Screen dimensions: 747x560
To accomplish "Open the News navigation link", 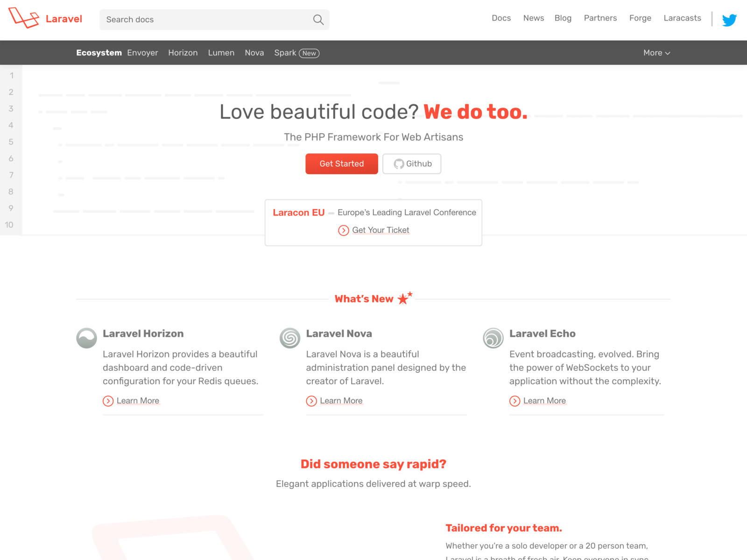I will 534,18.
